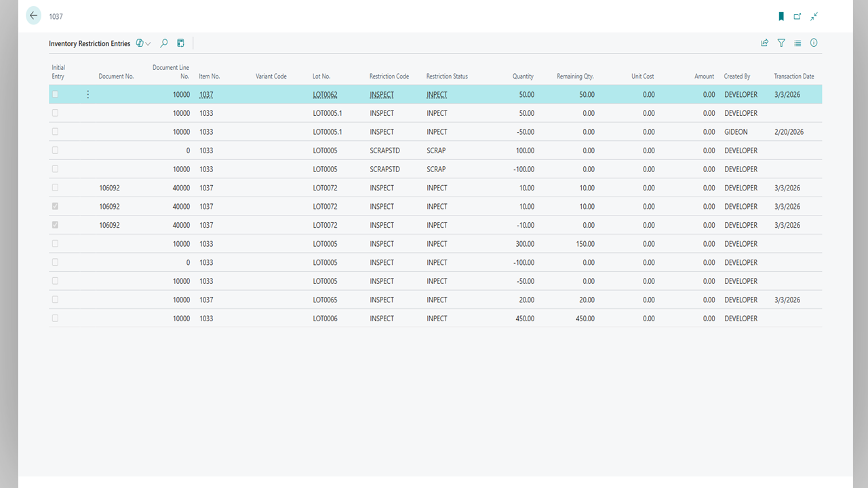Expand the Copilot dropdown beside the list title
This screenshot has width=868, height=488.
tap(144, 43)
